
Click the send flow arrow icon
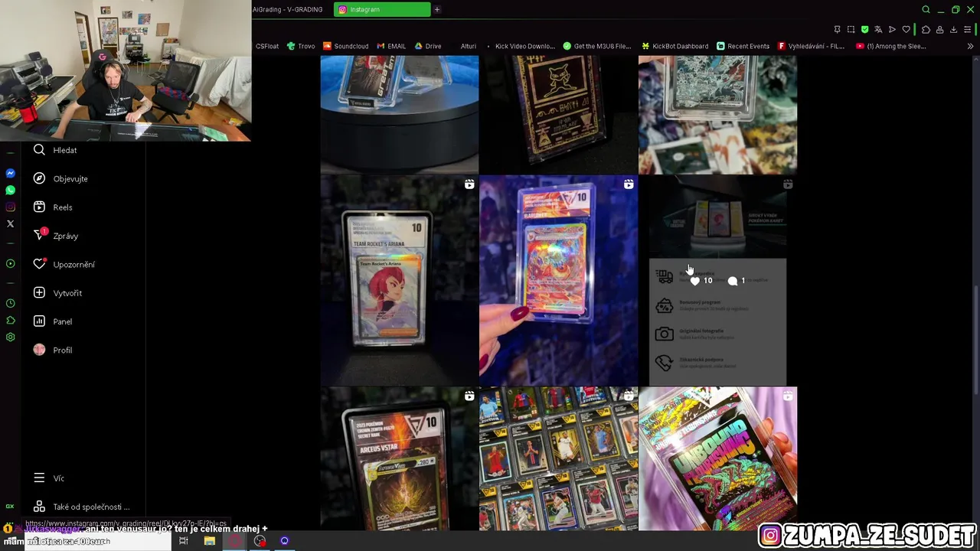click(x=892, y=29)
